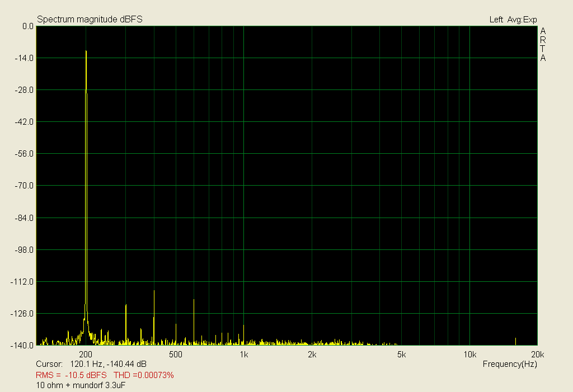Click the 5k frequency axis label

[x=402, y=355]
